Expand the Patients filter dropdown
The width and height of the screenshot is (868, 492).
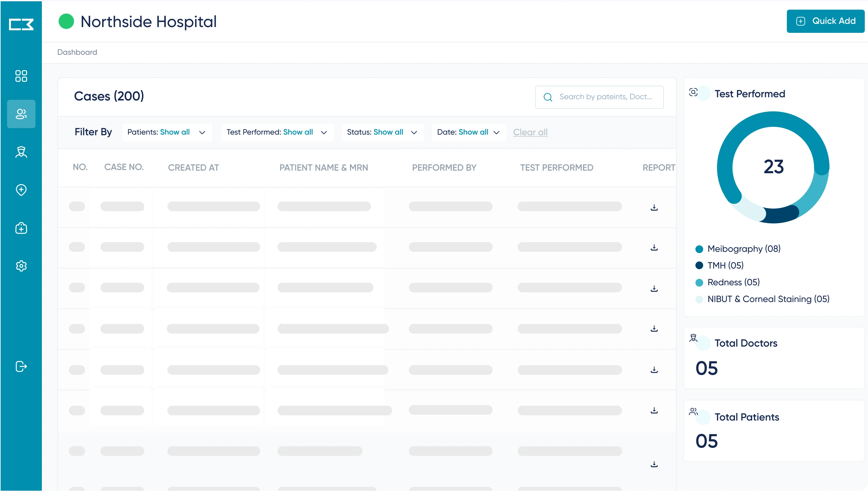point(167,132)
